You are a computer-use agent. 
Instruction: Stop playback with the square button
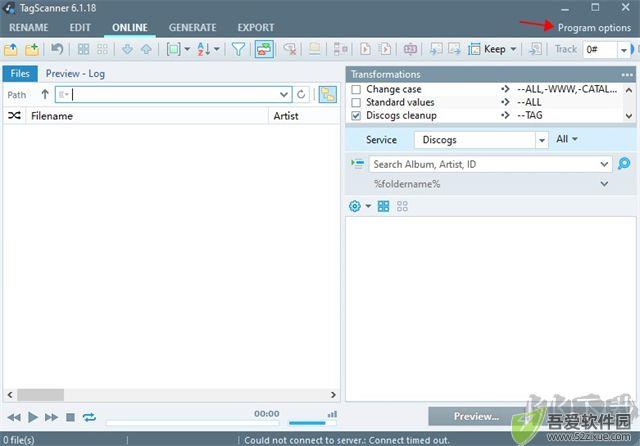coord(70,417)
